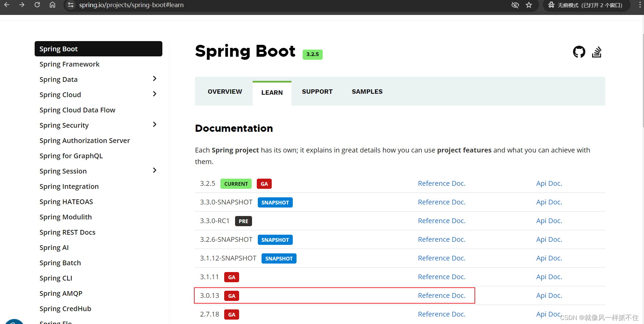Open Api Doc. for 3.1.12-SNAPSHOT
The height and width of the screenshot is (324, 644).
coord(549,258)
